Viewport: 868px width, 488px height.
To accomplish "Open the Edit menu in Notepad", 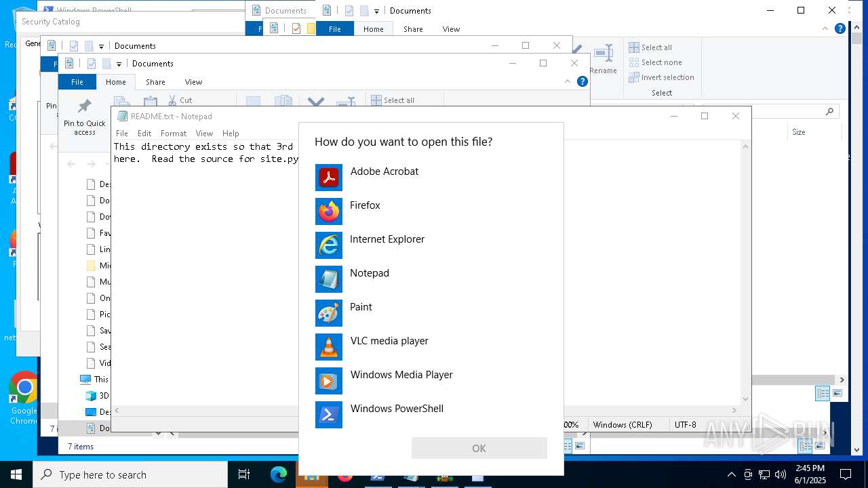I will point(144,134).
